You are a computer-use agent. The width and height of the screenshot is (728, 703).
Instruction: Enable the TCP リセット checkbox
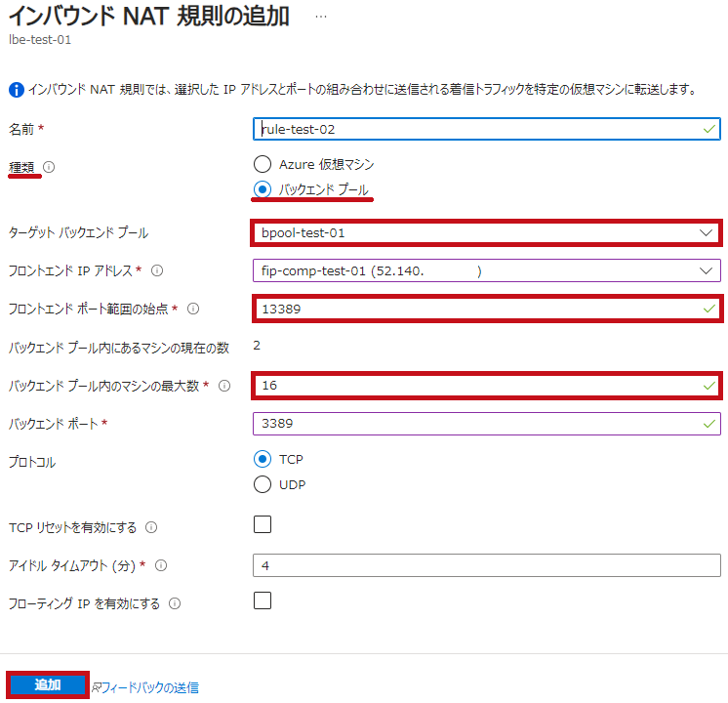click(x=263, y=525)
